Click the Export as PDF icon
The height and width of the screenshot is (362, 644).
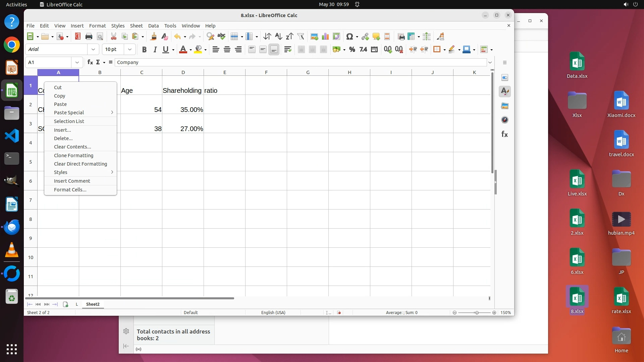tap(77, 37)
